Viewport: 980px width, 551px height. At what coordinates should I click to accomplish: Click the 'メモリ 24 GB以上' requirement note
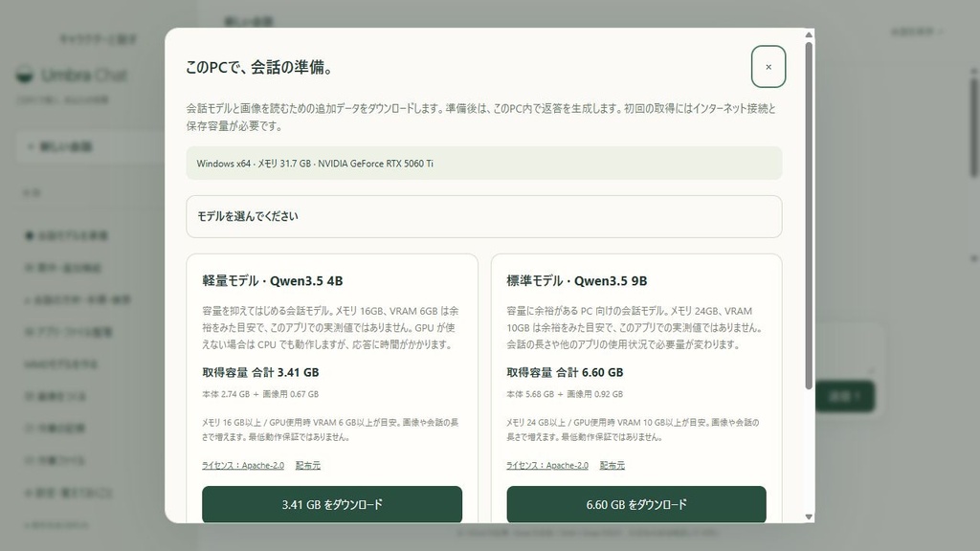click(x=633, y=430)
